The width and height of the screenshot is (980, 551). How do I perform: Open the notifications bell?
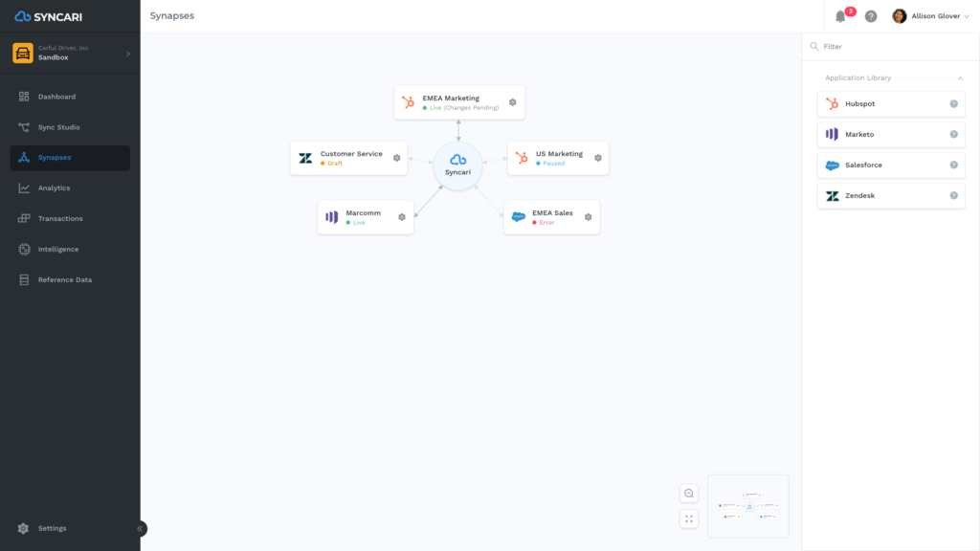[x=840, y=16]
